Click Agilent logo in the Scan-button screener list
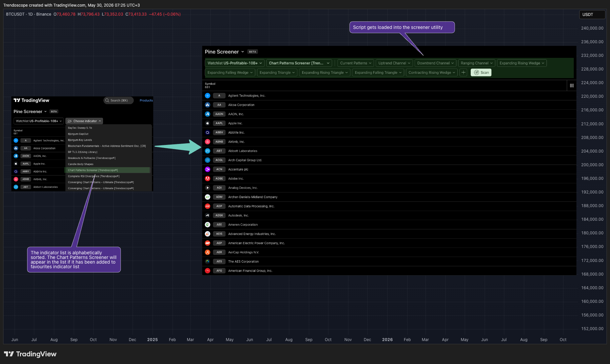The height and width of the screenshot is (364, 610). [x=207, y=96]
